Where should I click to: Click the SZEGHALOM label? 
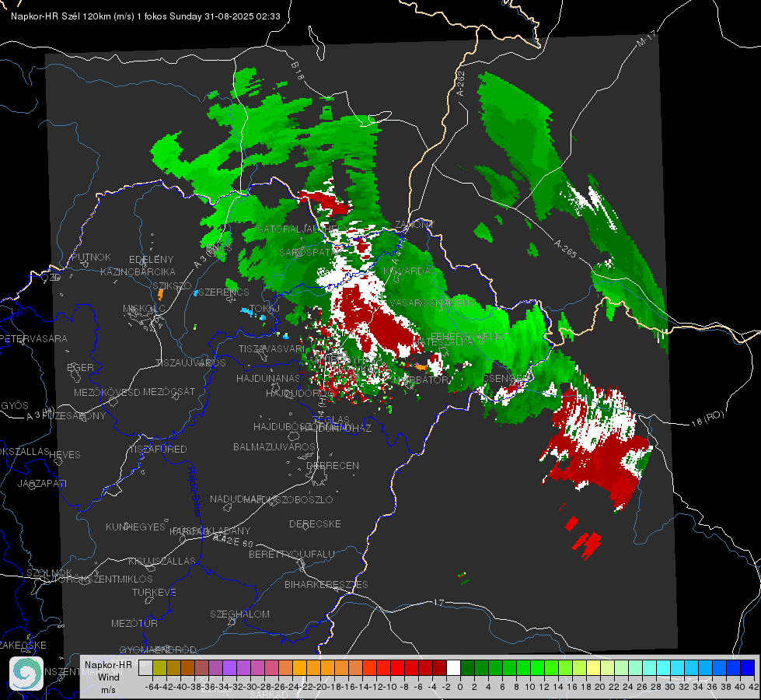click(239, 614)
